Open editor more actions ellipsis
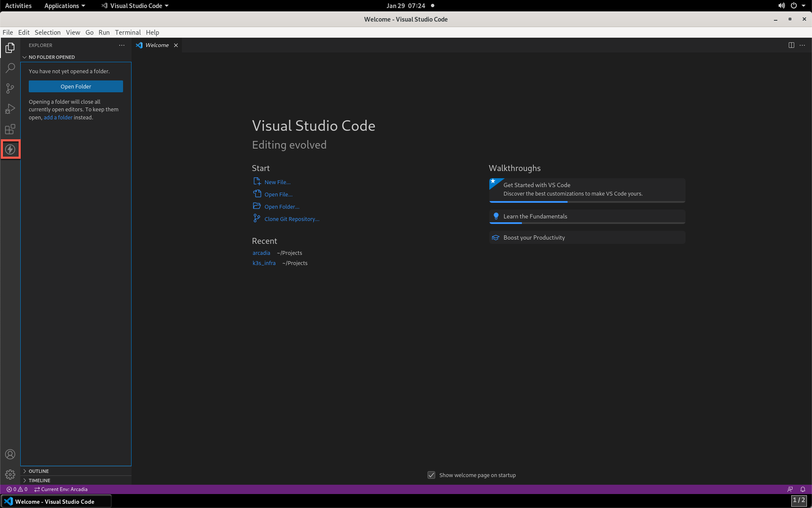 pyautogui.click(x=802, y=45)
